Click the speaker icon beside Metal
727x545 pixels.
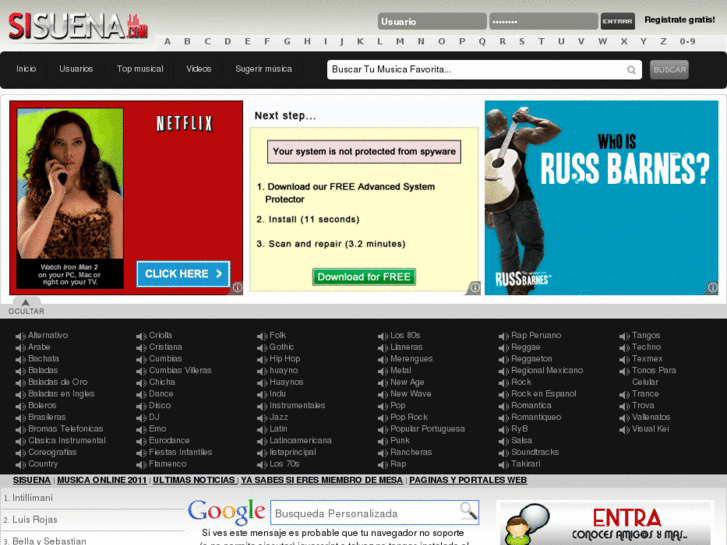point(383,371)
